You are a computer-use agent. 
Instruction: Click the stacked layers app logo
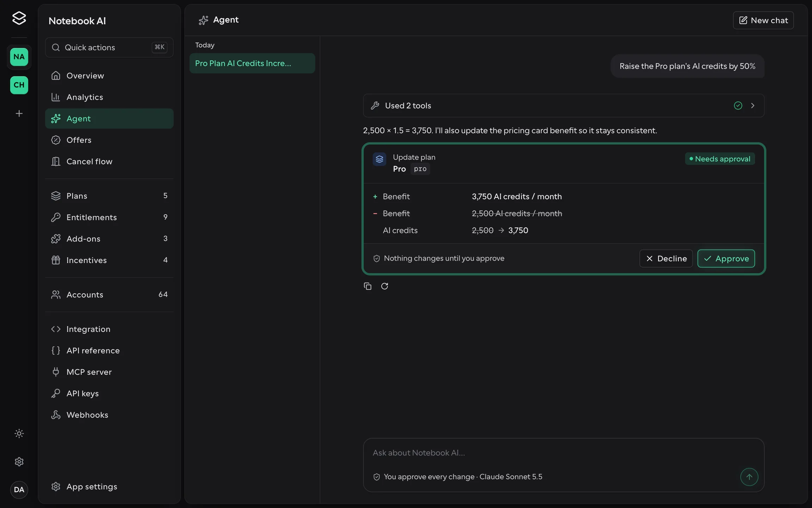19,18
